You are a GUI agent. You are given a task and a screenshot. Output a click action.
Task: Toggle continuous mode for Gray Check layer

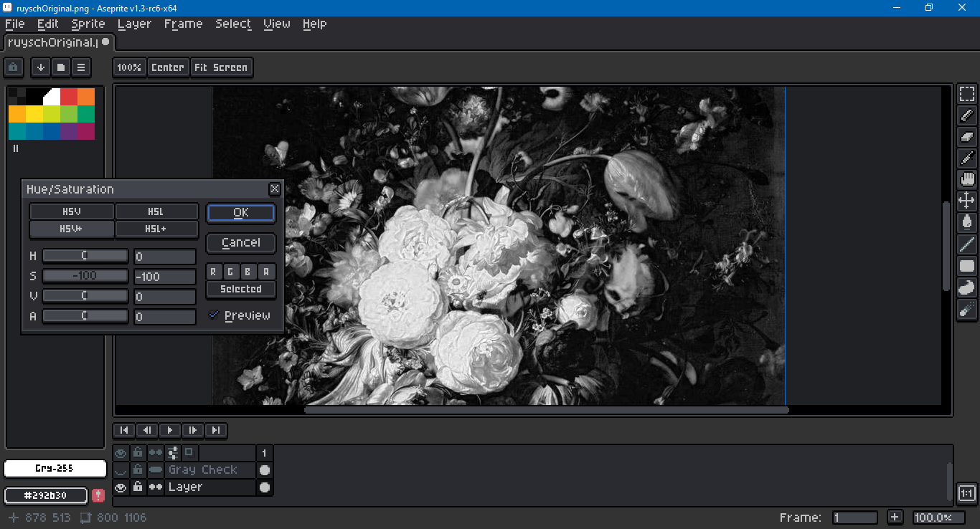pyautogui.click(x=156, y=470)
